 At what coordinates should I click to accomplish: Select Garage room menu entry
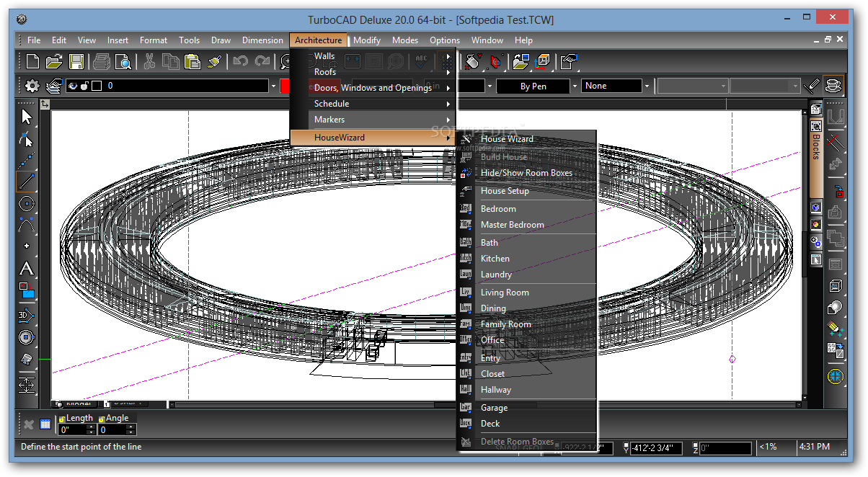point(527,408)
